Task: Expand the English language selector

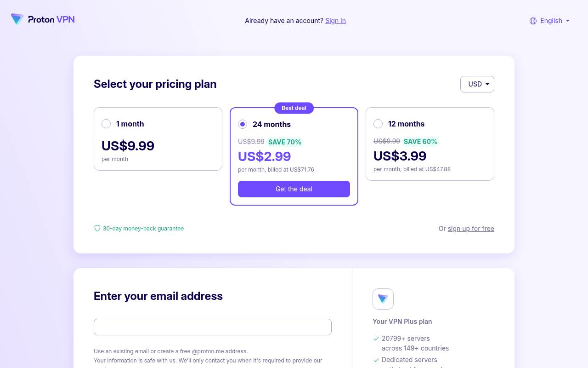Action: pyautogui.click(x=550, y=21)
